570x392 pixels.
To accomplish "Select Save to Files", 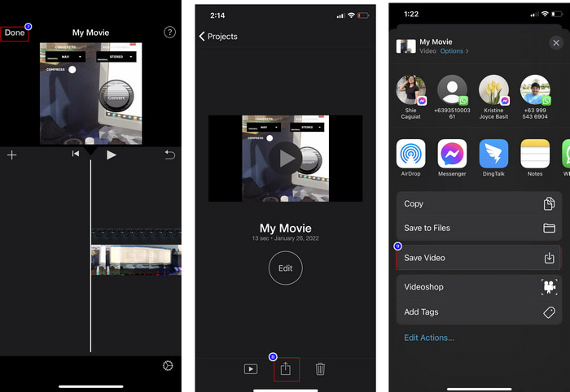I will point(478,229).
